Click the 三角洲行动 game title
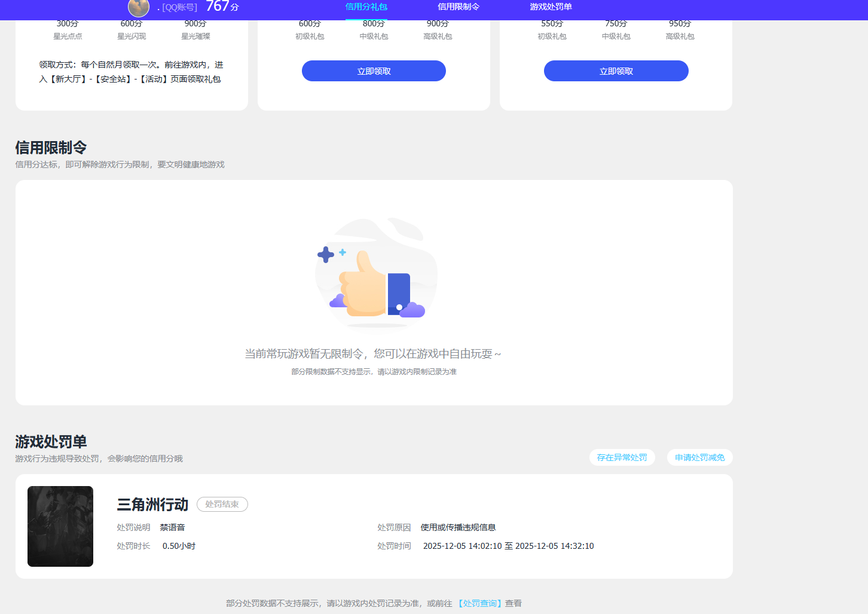 pyautogui.click(x=152, y=505)
